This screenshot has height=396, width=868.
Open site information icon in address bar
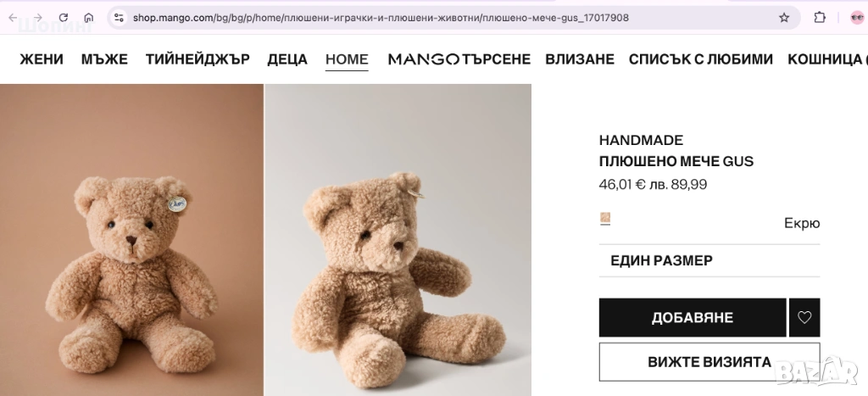click(x=119, y=18)
